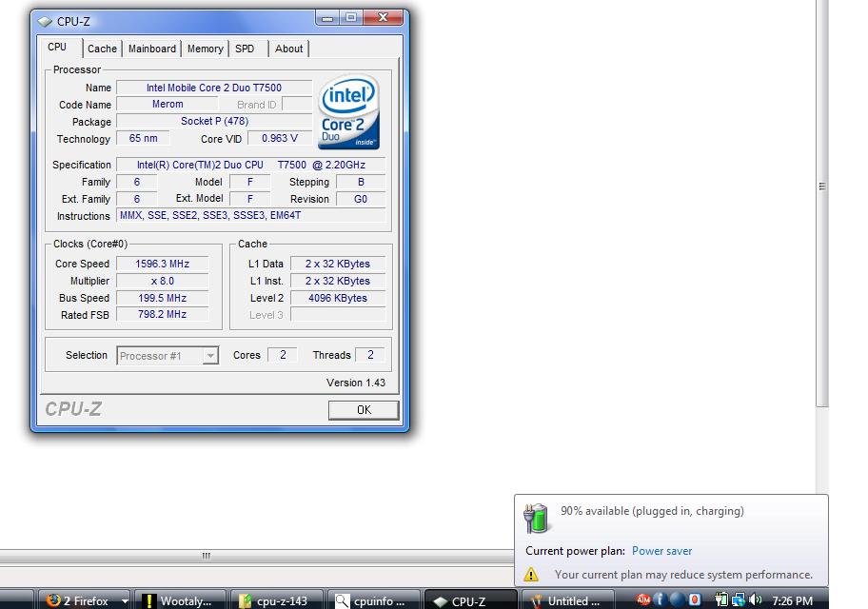Click the dark blue orb tray icon
Image resolution: width=868 pixels, height=609 pixels.
677,599
